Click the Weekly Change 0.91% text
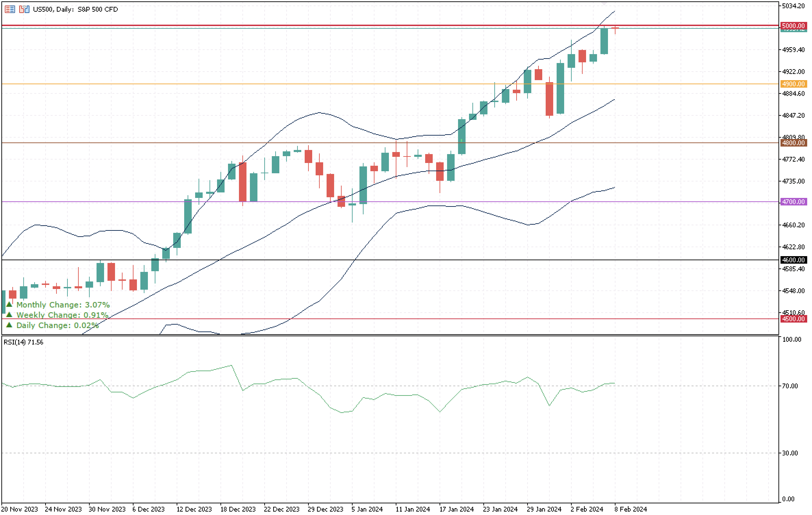Screen dimensions: 812x515 click(62, 315)
